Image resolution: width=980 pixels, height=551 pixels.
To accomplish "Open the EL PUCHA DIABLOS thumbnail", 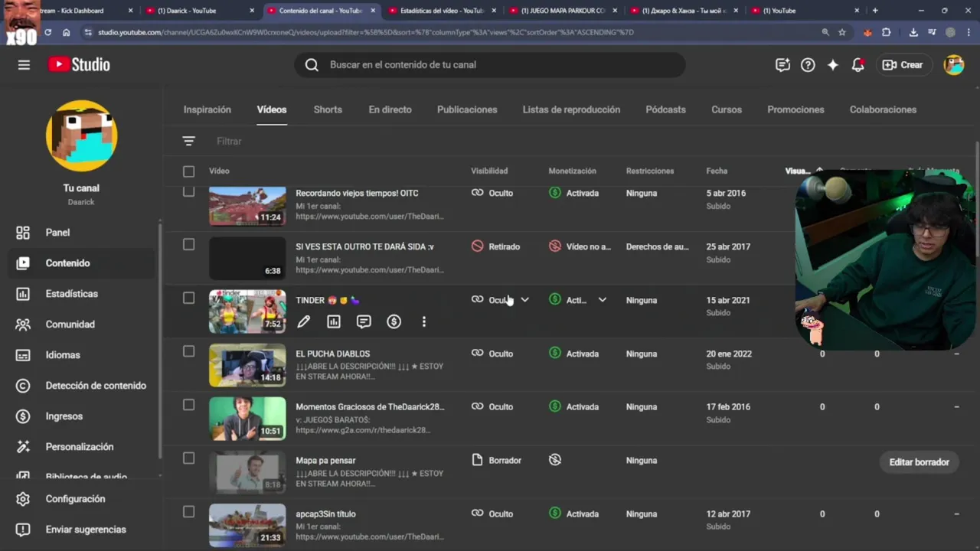I will point(247,364).
